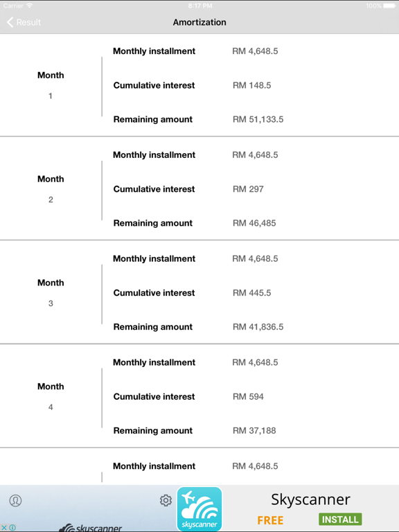The image size is (399, 532).
Task: Tap the Skyscanner ad title text
Action: [x=310, y=499]
